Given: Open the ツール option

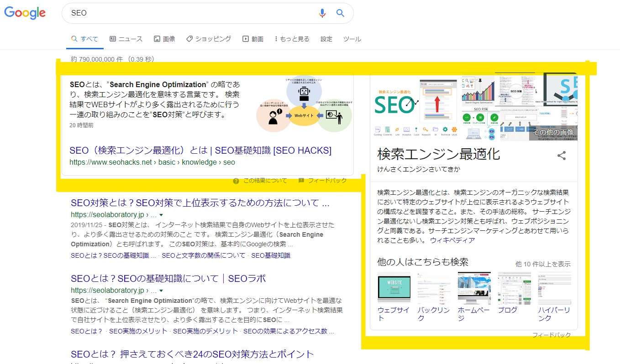Looking at the screenshot, I should pos(352,39).
